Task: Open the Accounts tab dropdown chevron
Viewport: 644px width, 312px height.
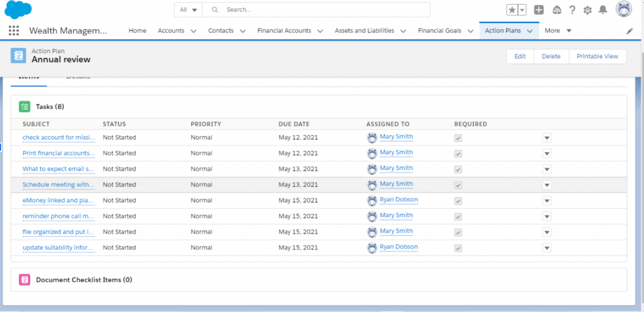Action: [194, 31]
